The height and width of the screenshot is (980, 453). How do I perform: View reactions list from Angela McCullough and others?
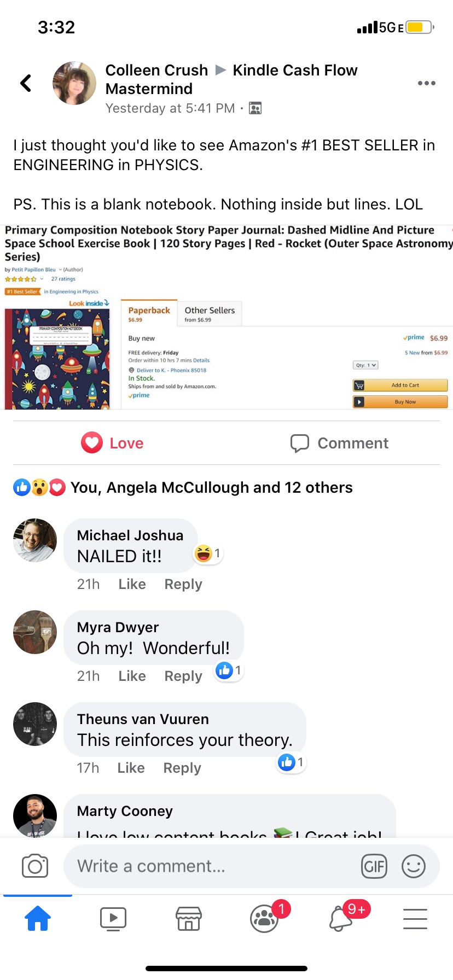tap(211, 487)
